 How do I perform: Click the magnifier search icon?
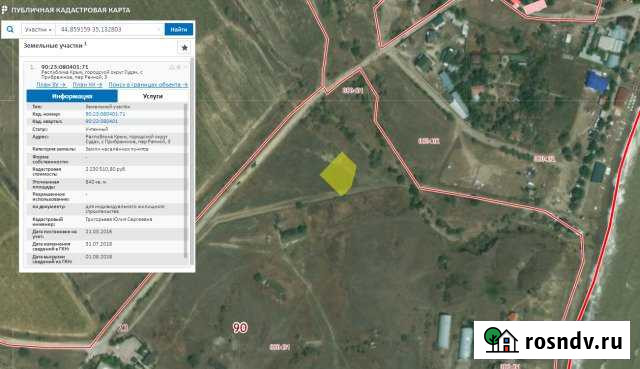[10, 29]
